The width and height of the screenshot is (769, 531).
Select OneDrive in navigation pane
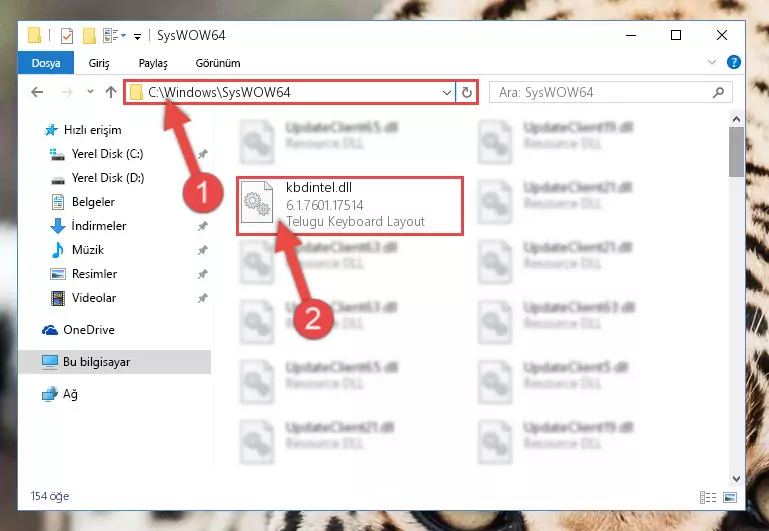89,329
